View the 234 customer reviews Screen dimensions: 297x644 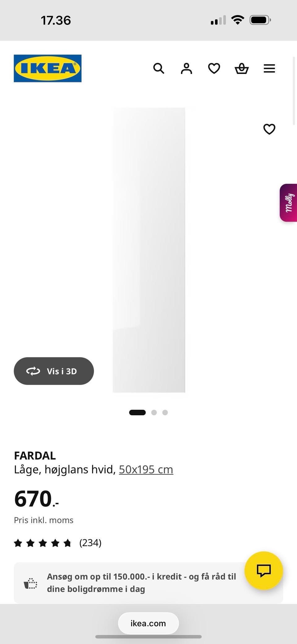pyautogui.click(x=90, y=543)
